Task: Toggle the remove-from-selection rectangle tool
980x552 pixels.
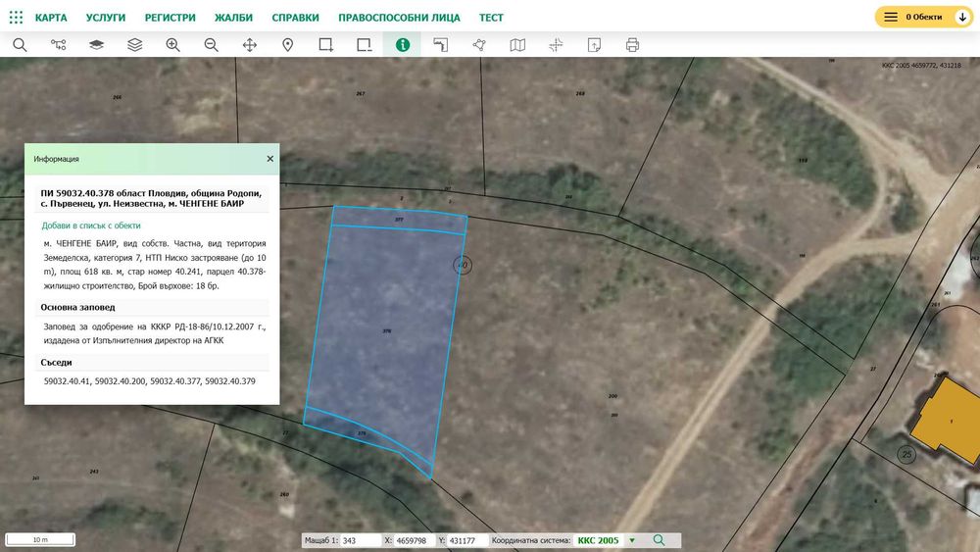Action: [x=364, y=45]
